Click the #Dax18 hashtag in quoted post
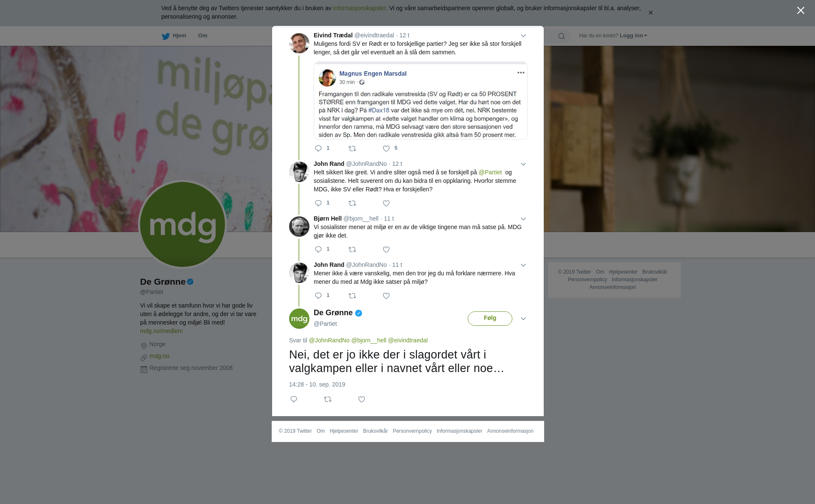This screenshot has height=504, width=815. click(379, 110)
